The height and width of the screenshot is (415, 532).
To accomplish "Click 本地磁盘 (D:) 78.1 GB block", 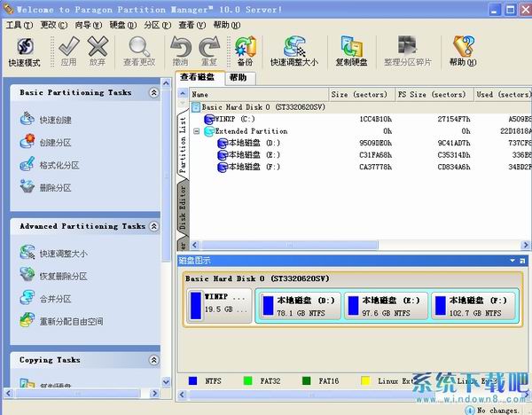I will [301, 306].
